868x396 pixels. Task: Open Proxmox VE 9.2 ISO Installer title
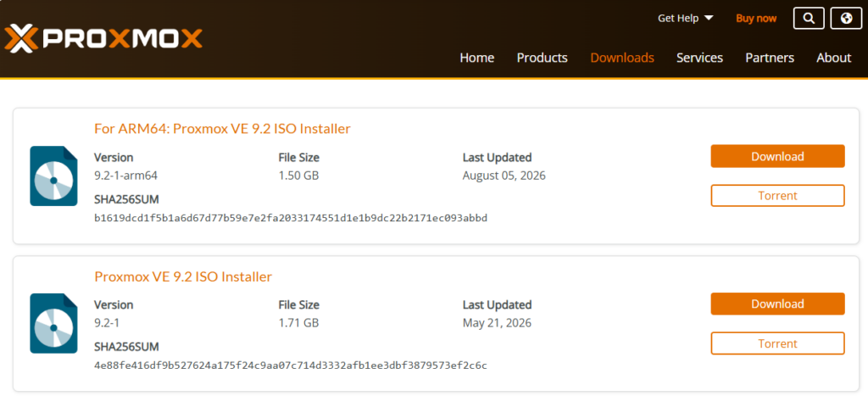pos(183,276)
